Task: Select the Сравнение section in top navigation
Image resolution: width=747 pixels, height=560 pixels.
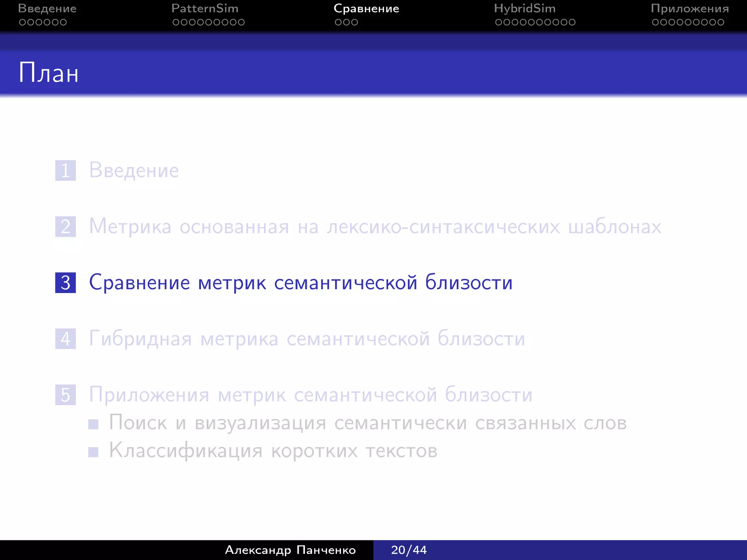Action: point(366,9)
